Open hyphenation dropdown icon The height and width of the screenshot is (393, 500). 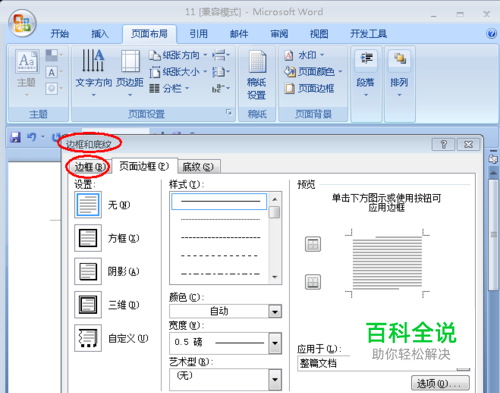(221, 88)
